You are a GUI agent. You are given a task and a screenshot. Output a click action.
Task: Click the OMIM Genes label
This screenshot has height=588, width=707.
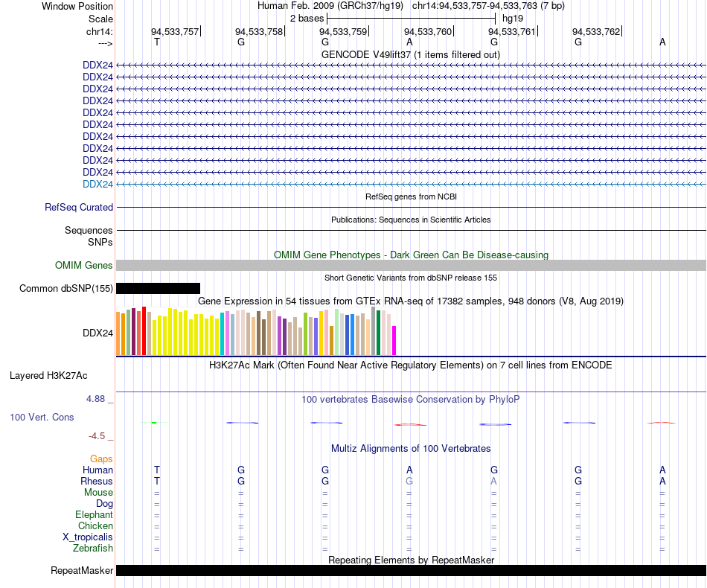pyautogui.click(x=83, y=265)
